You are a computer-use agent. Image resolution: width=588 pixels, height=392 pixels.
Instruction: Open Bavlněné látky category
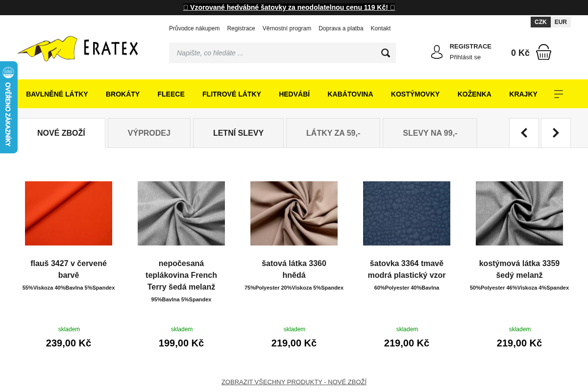click(57, 94)
